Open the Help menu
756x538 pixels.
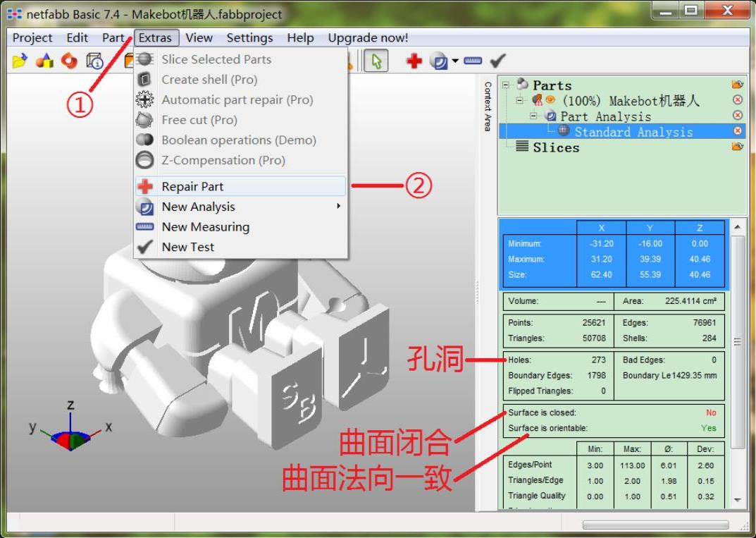coord(300,37)
